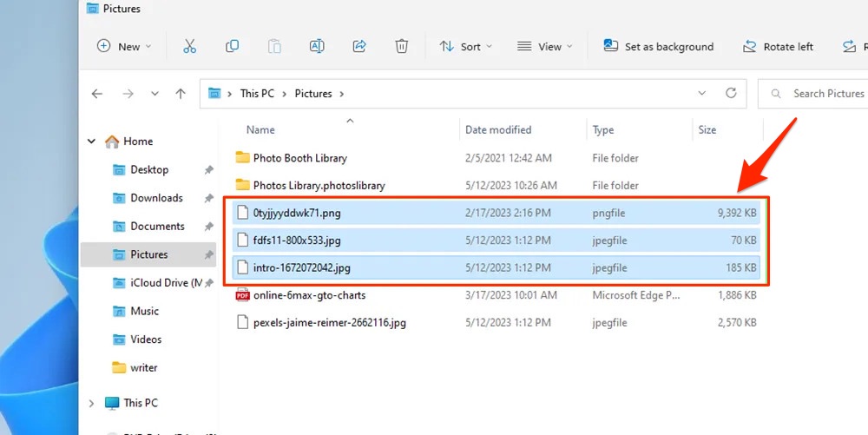Screen dimensions: 868x435
Task: Open Documents folder in sidebar
Action: coord(157,227)
